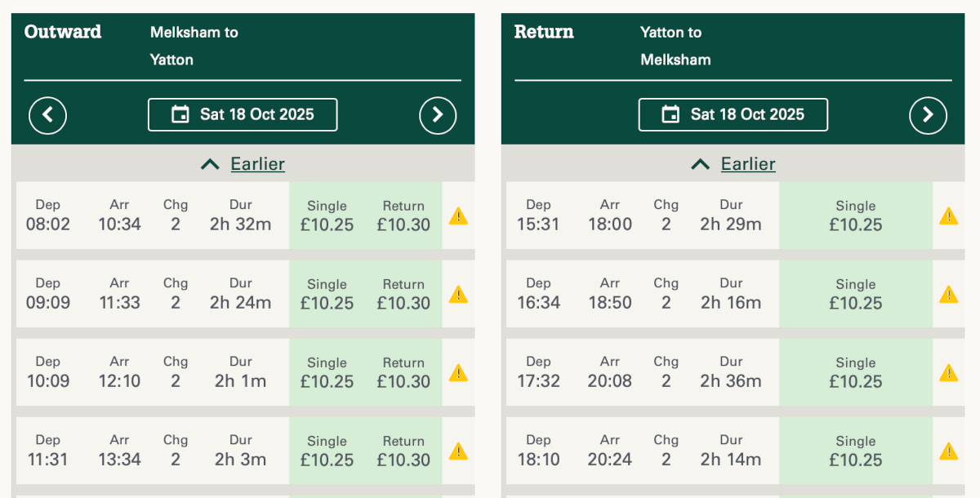
Task: Pick Single £10.25 fare for 18:10 return
Action: click(855, 451)
